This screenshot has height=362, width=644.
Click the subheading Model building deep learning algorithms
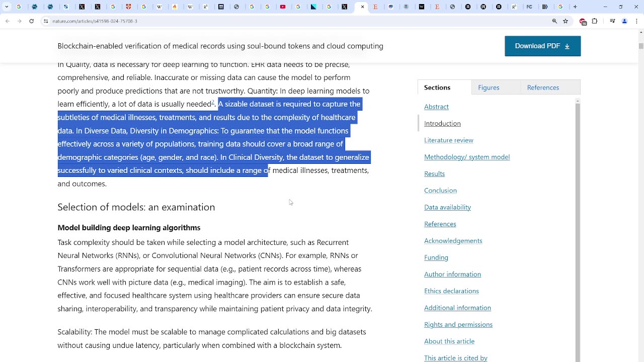(129, 228)
